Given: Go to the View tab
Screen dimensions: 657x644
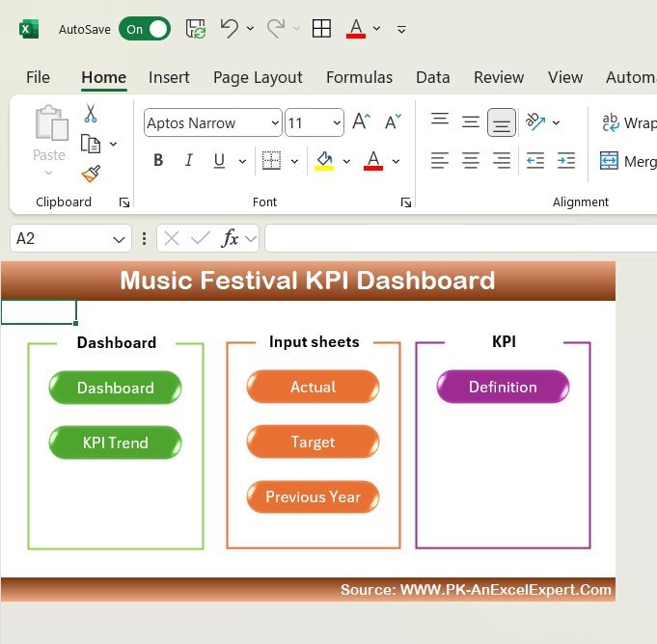Looking at the screenshot, I should (x=565, y=77).
